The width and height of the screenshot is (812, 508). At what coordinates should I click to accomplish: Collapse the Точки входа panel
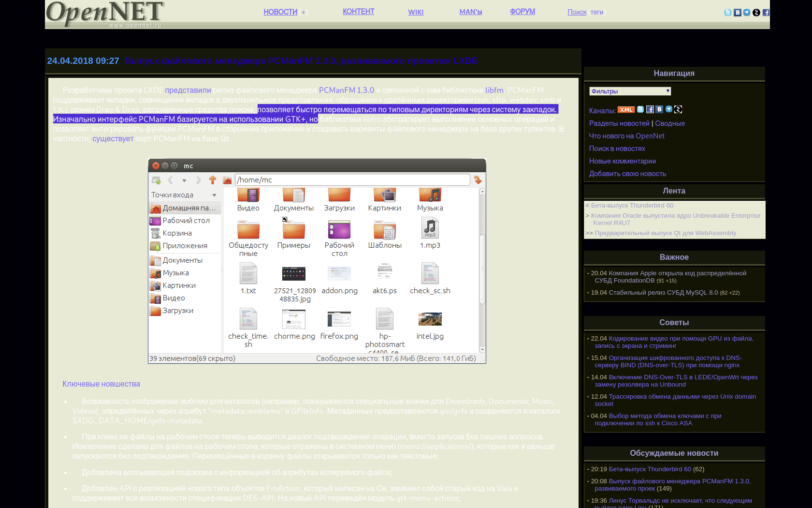tap(214, 194)
